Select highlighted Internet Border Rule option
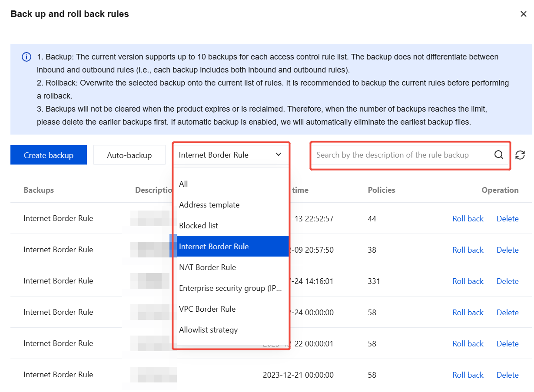 tap(214, 247)
